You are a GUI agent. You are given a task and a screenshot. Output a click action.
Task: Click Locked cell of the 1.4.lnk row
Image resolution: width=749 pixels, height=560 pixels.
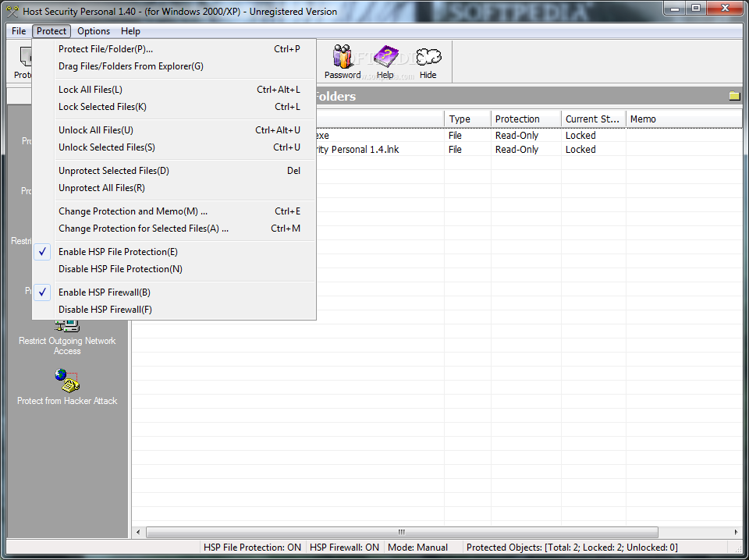coord(594,150)
